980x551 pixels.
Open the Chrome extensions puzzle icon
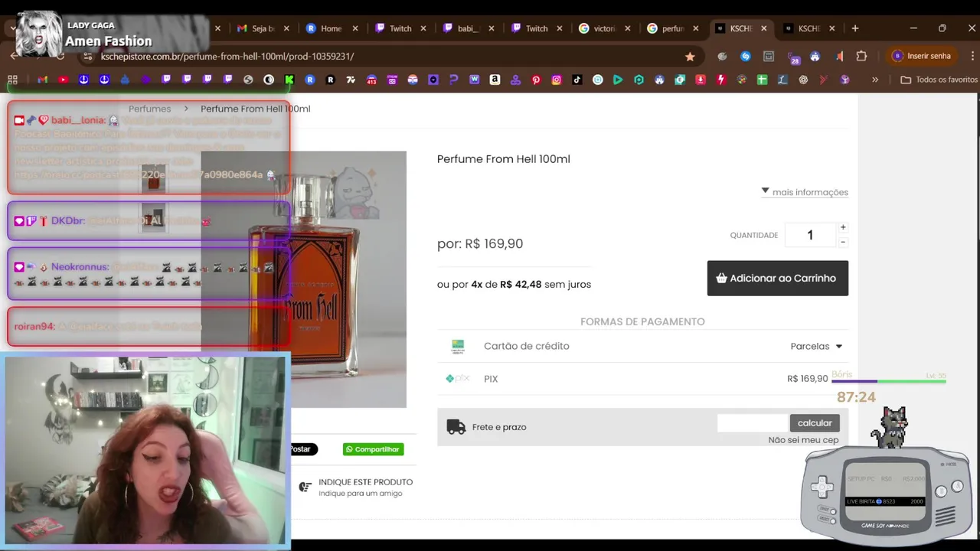pyautogui.click(x=861, y=56)
